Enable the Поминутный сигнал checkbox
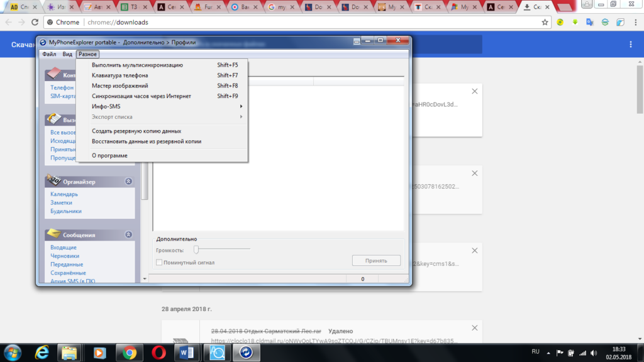Image resolution: width=644 pixels, height=362 pixels. point(159,262)
